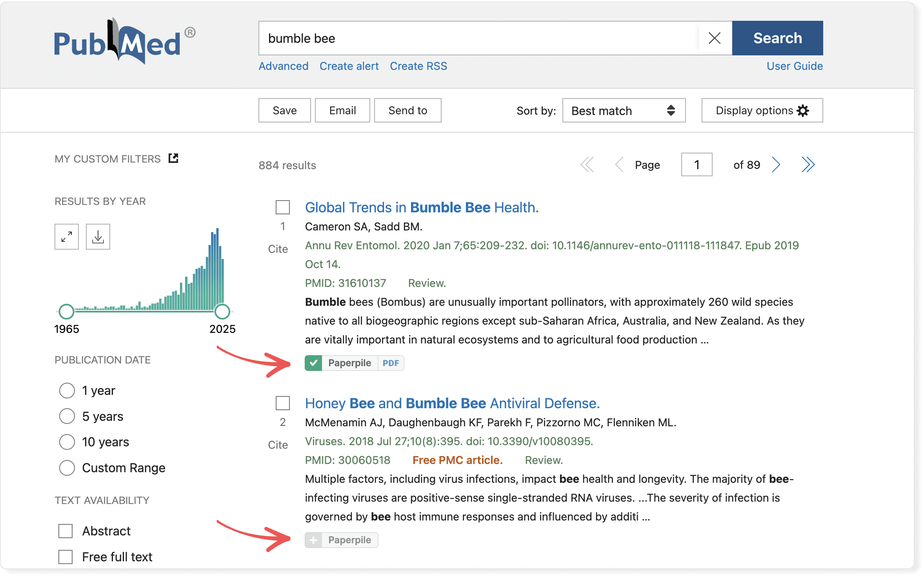Download the results by year data
The width and height of the screenshot is (924, 577).
pos(98,237)
